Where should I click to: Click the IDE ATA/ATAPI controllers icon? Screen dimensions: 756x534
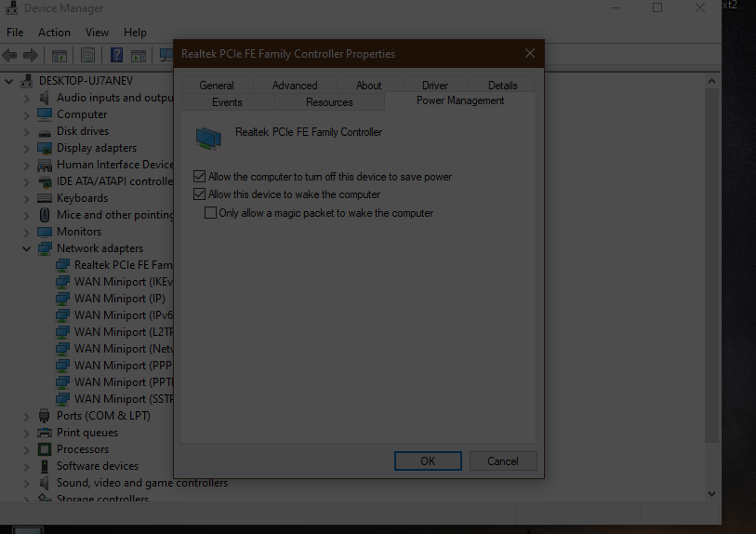coord(45,182)
